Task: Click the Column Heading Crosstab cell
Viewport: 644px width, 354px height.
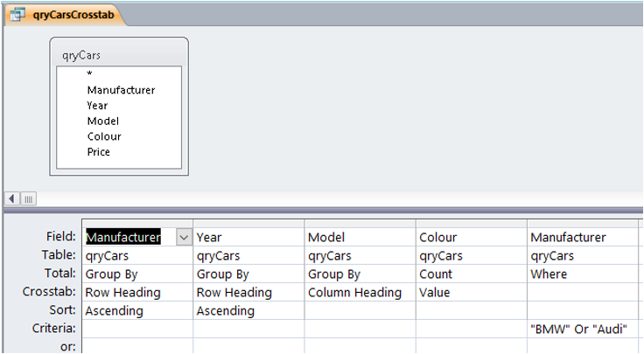Action: 360,292
